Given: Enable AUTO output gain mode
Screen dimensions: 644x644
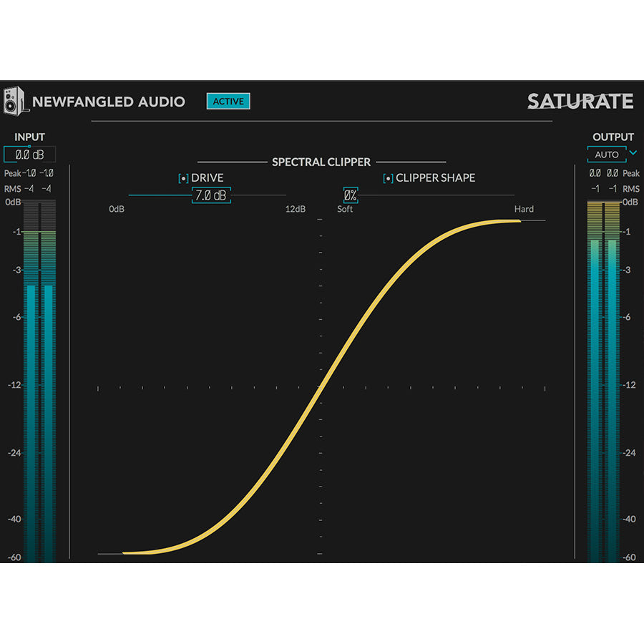Looking at the screenshot, I should tap(605, 155).
